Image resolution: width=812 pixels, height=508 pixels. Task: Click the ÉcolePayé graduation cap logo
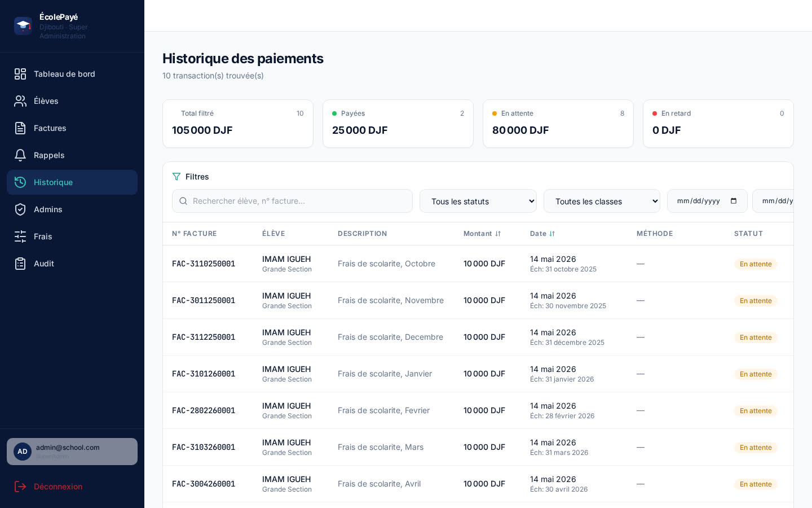point(23,26)
